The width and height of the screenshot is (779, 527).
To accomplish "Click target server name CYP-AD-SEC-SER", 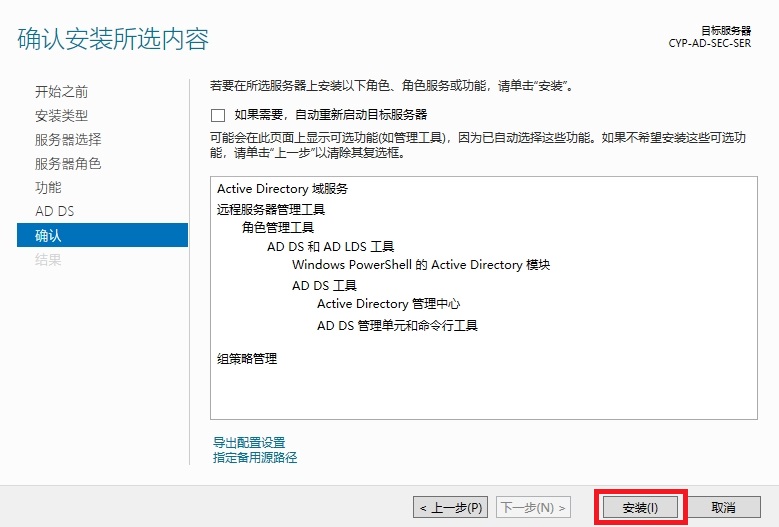I will 709,43.
